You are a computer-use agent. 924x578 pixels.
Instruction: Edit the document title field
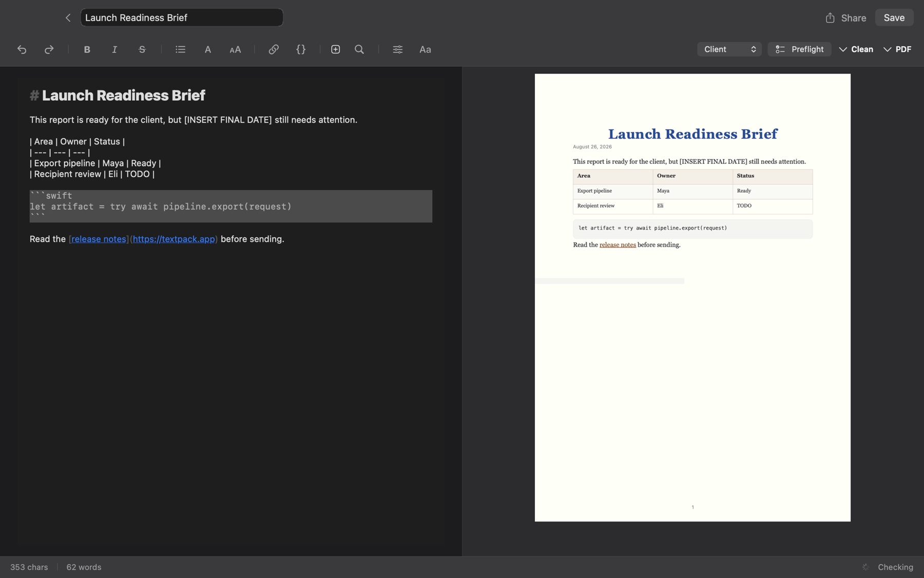coord(182,17)
